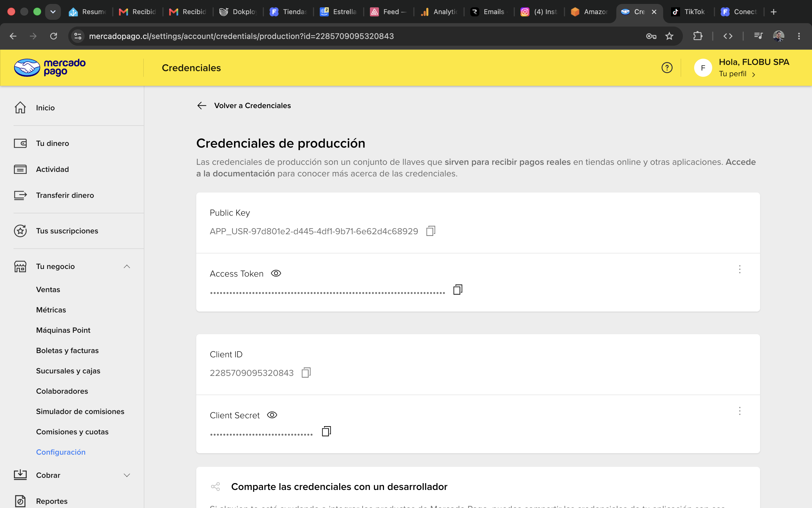Open Ventas in the sidebar
Viewport: 812px width, 508px height.
click(x=48, y=289)
